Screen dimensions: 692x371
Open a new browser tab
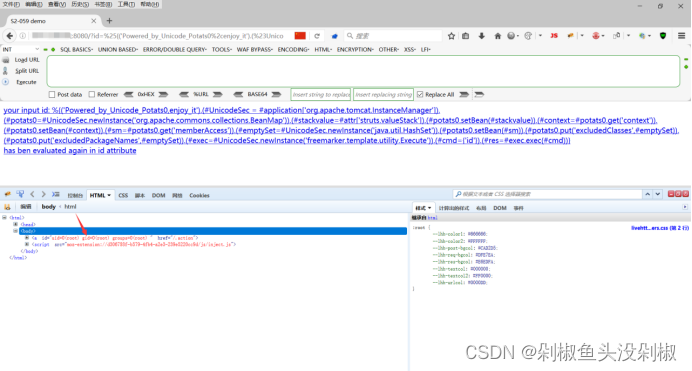109,21
